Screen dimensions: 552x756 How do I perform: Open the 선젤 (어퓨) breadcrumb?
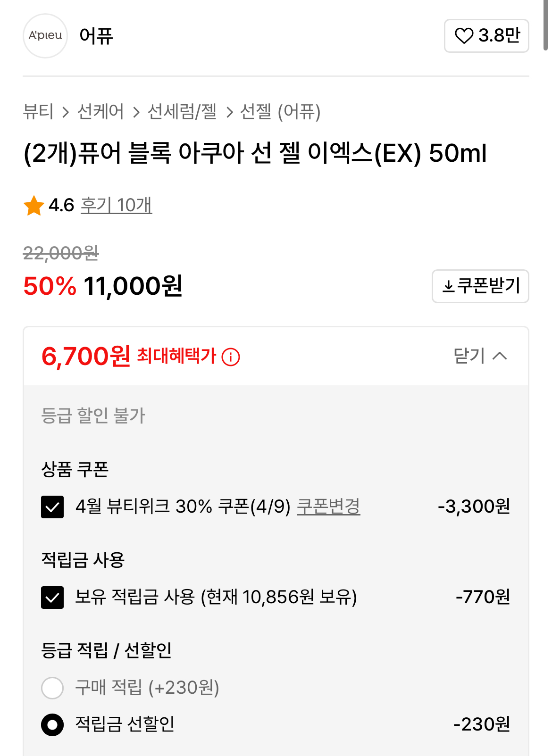tap(280, 112)
